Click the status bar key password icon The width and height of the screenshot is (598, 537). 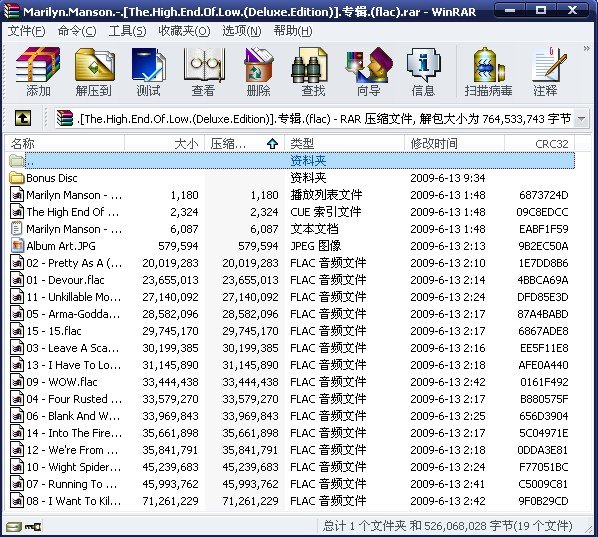click(33, 527)
